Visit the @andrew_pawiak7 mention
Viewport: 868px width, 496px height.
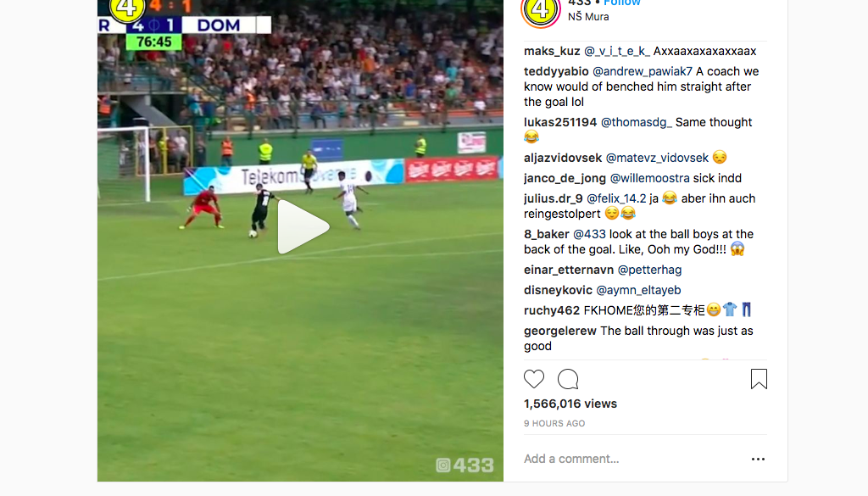click(x=643, y=71)
